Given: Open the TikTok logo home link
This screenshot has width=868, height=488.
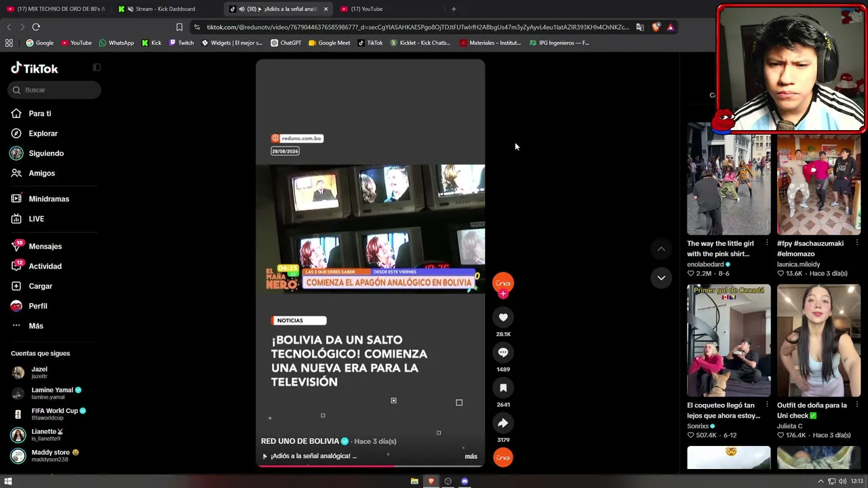Looking at the screenshot, I should click(x=35, y=68).
